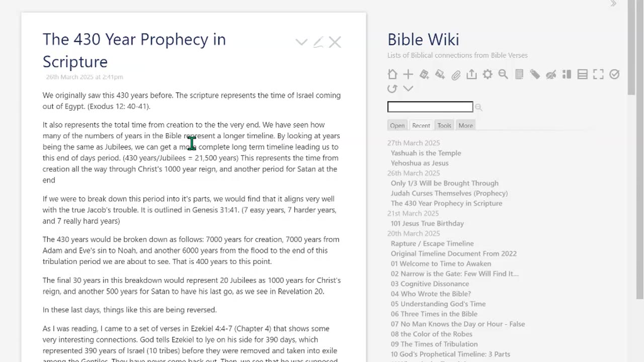Open more actions for the 430 Year tiddler
The width and height of the screenshot is (644, 362).
301,42
